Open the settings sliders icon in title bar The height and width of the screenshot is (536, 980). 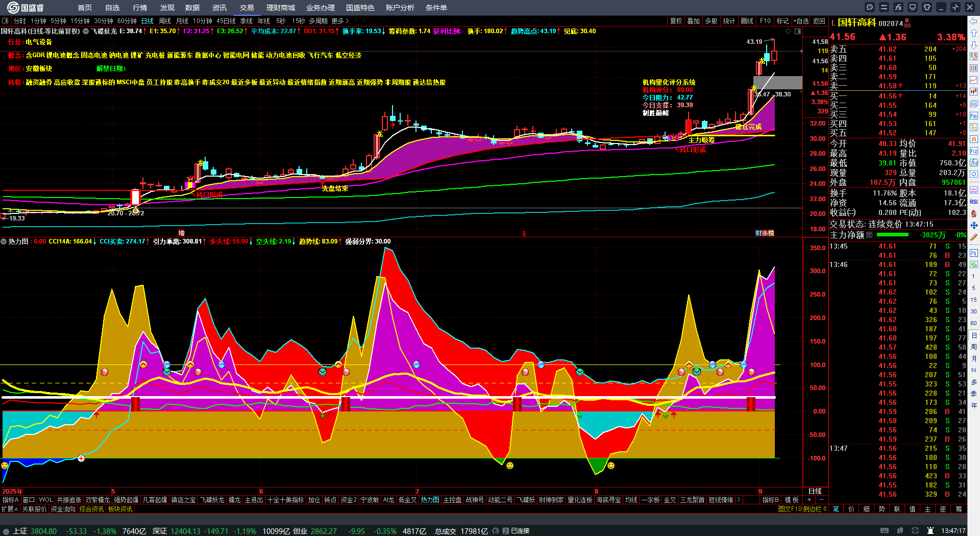(x=884, y=7)
